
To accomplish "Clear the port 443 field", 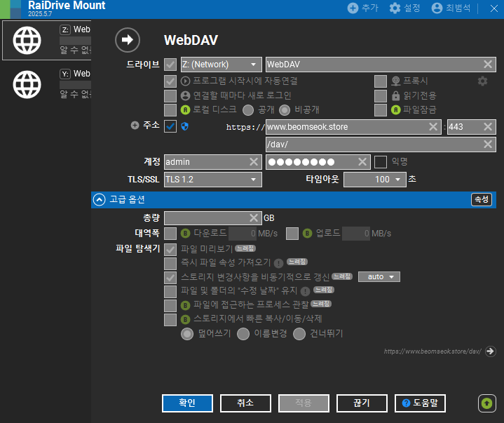I will coord(488,127).
